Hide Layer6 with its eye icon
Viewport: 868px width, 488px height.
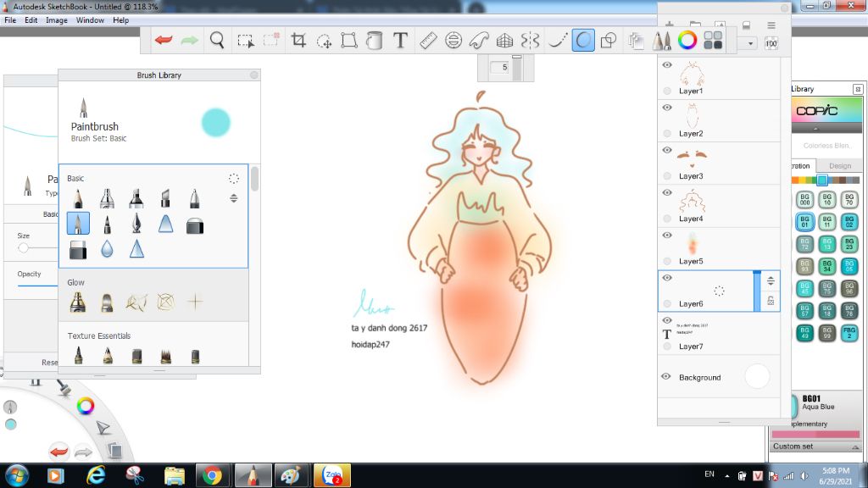[x=667, y=278]
